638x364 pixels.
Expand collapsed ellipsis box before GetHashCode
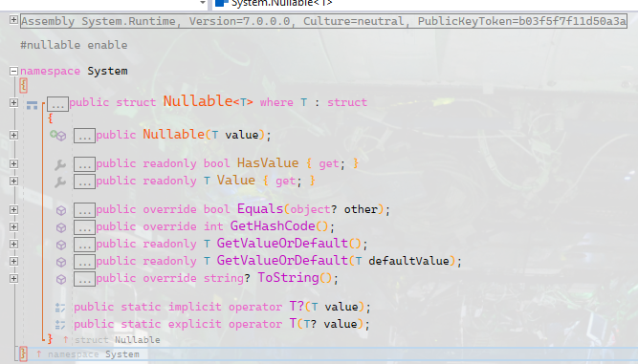coord(84,227)
